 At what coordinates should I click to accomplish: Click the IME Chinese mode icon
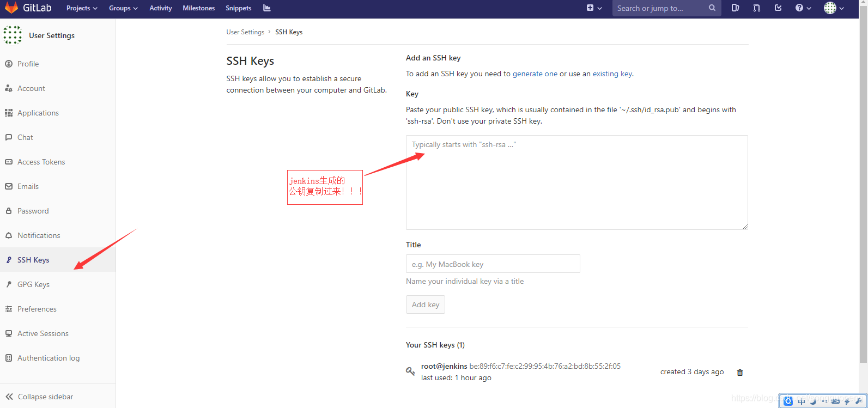801,401
